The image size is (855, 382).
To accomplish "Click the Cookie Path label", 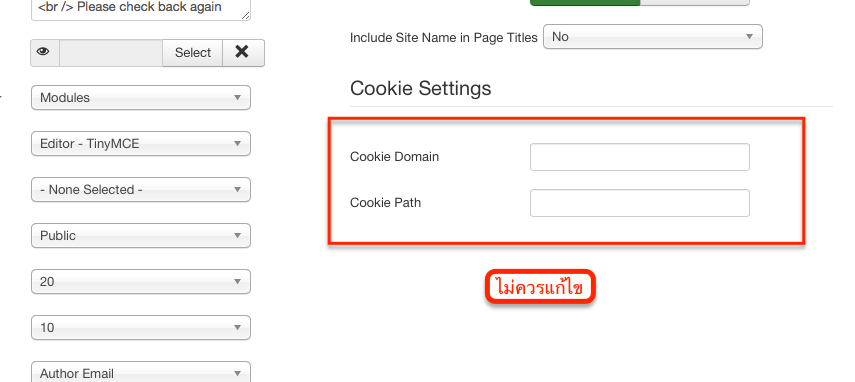I will point(386,203).
